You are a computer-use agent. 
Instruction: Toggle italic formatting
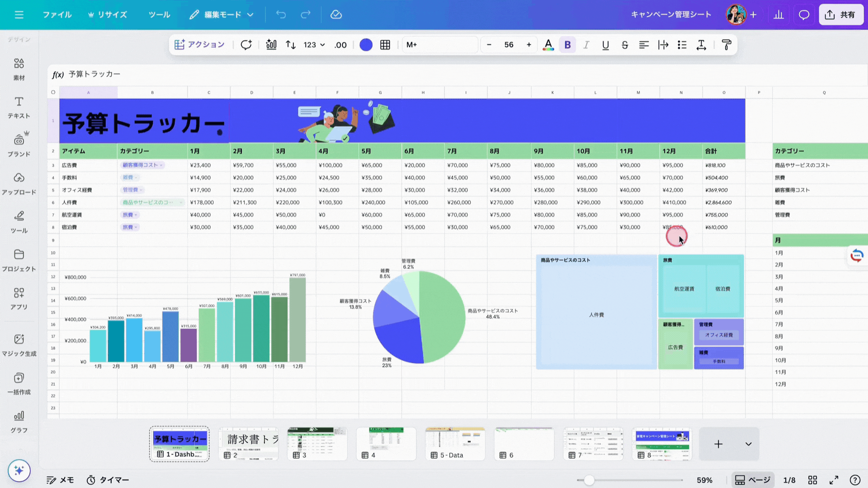[x=586, y=45]
